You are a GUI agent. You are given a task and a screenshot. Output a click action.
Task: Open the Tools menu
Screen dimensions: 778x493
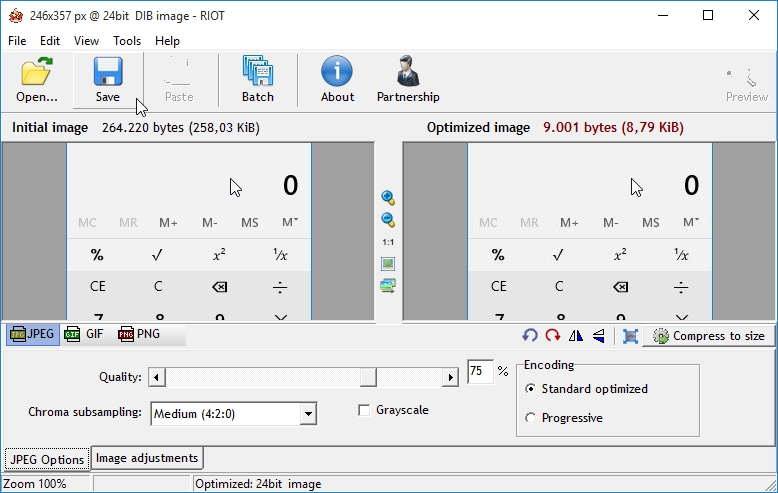[x=127, y=41]
